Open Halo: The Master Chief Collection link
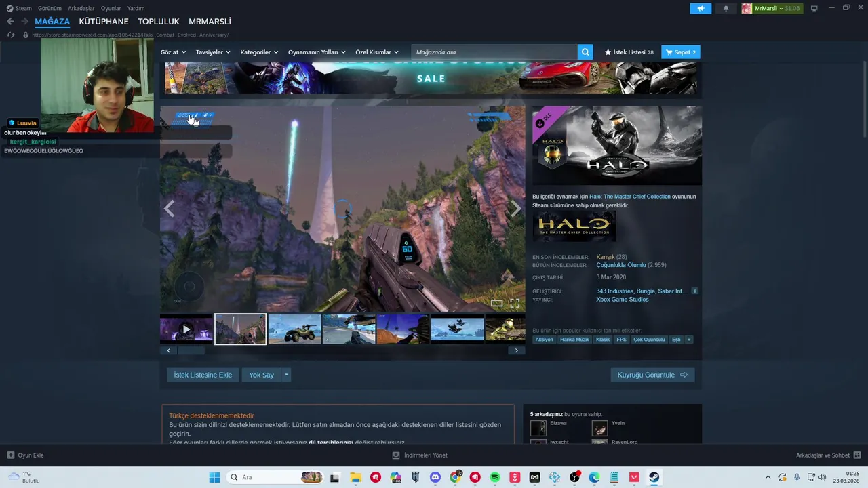Viewport: 868px width, 488px height. pos(630,197)
